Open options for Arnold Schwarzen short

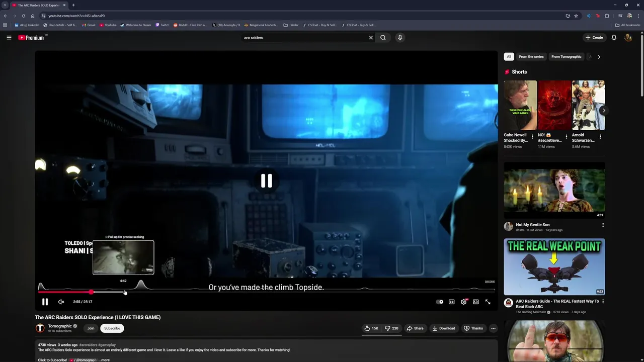pos(600,137)
